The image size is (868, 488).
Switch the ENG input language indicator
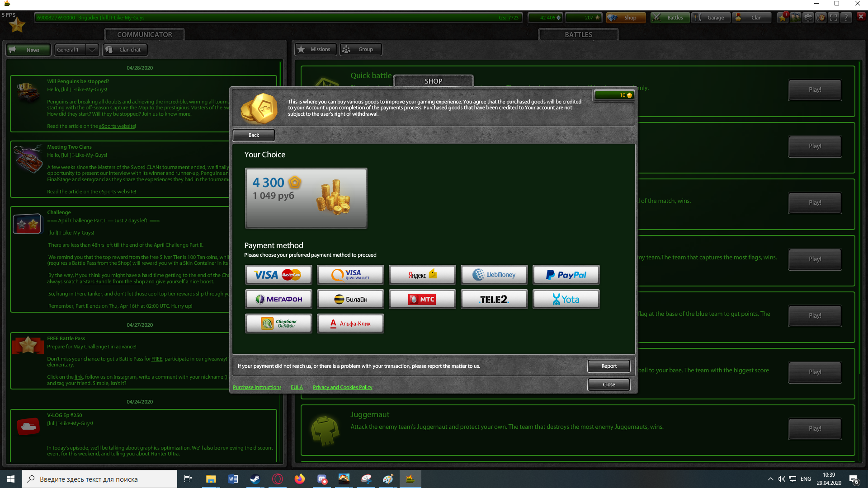point(806,479)
